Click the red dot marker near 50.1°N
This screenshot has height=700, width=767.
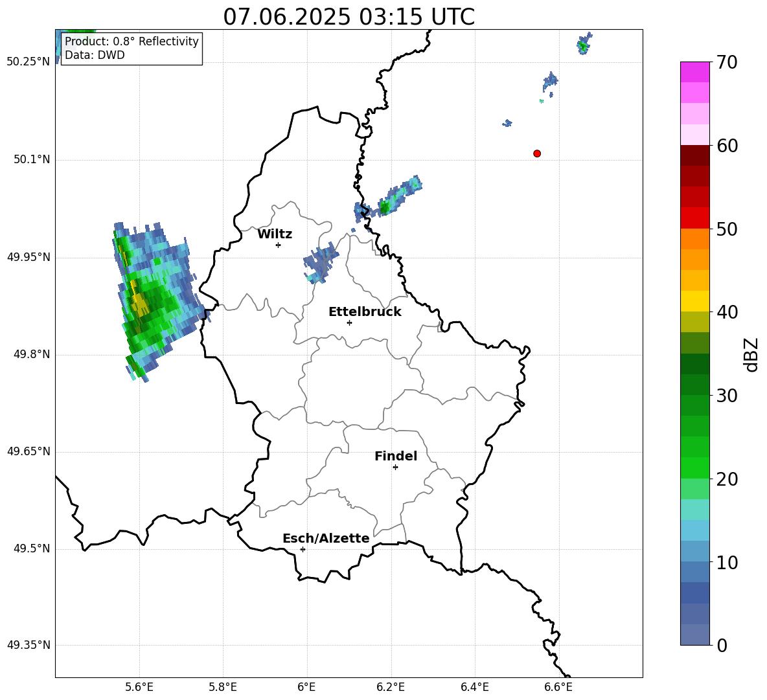point(537,153)
